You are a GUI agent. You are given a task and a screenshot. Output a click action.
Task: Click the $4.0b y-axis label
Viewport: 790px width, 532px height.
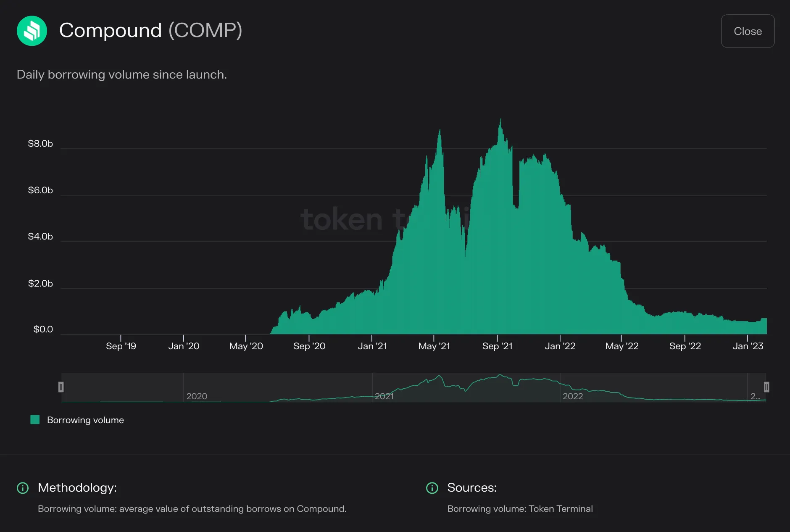pos(40,237)
